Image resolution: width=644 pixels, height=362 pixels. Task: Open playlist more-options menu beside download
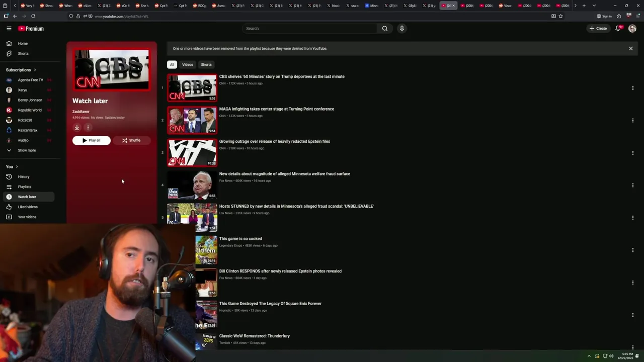click(x=88, y=128)
